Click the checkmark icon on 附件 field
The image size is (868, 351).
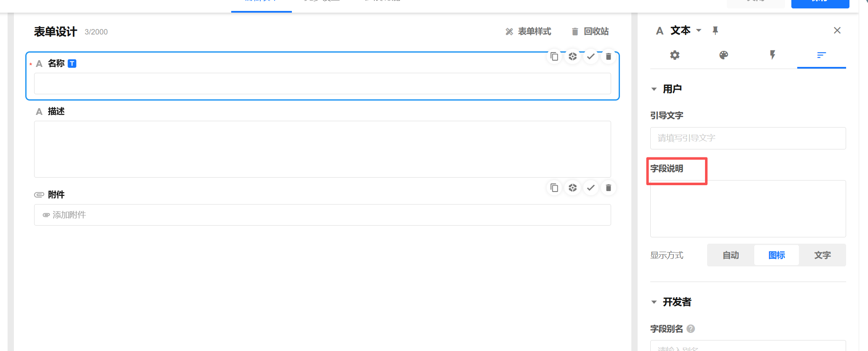pos(591,188)
